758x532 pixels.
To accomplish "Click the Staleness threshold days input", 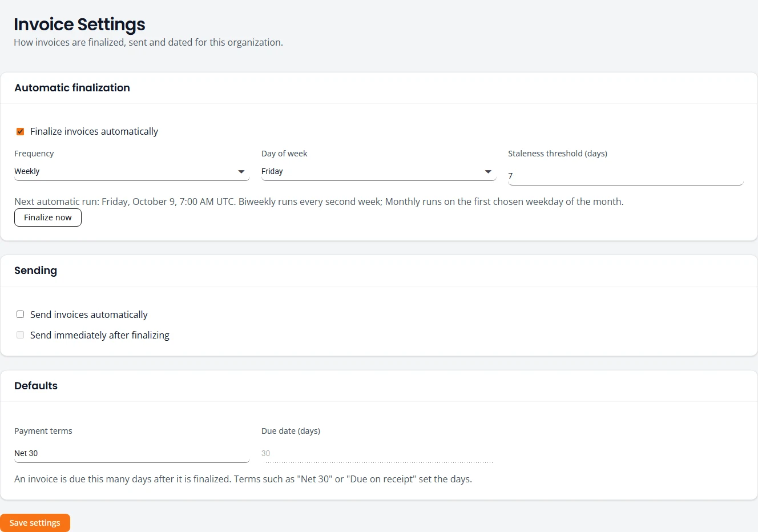I will tap(626, 176).
